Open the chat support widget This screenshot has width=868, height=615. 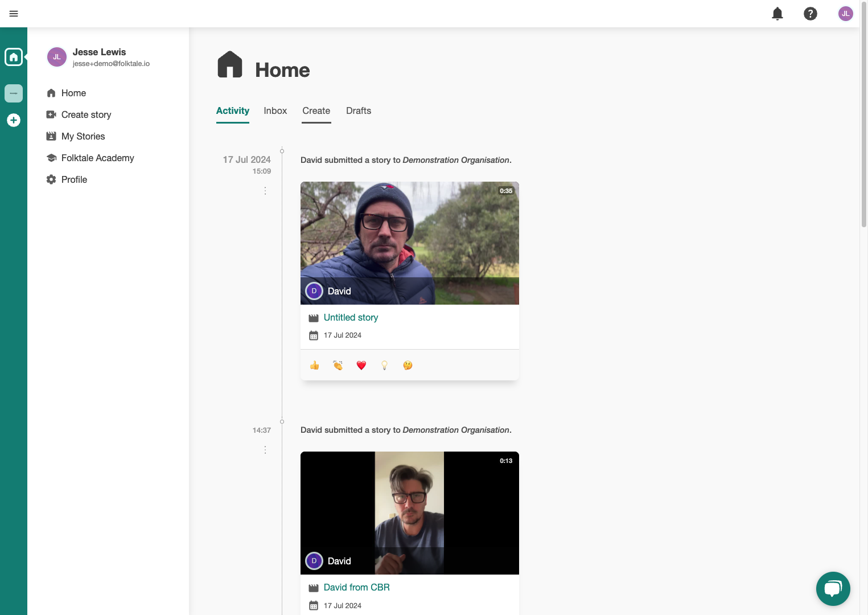tap(833, 589)
